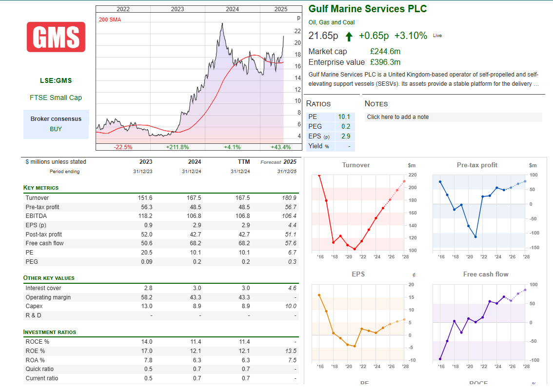Select the 2024 year header on price chart
This screenshot has width=553, height=392.
tap(232, 9)
